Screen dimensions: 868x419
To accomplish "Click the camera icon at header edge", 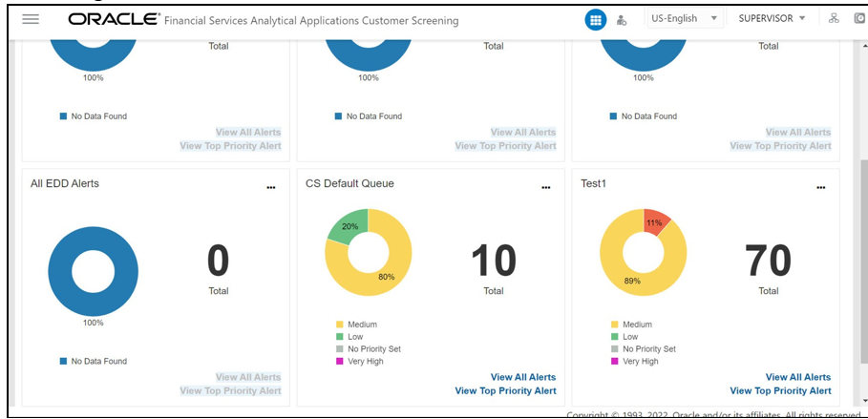I will pyautogui.click(x=860, y=18).
